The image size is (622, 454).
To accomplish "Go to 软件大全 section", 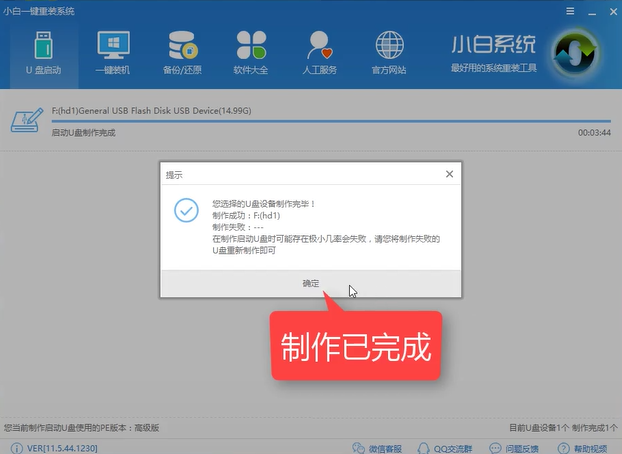I will pyautogui.click(x=251, y=54).
